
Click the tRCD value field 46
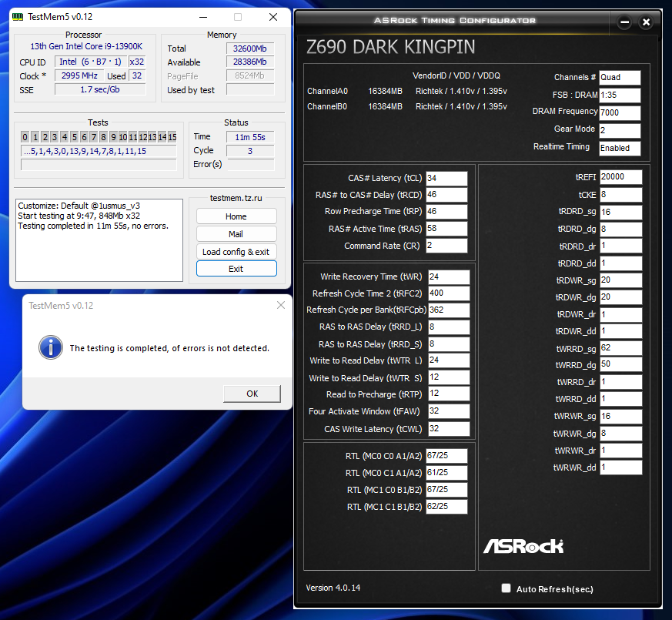(446, 195)
